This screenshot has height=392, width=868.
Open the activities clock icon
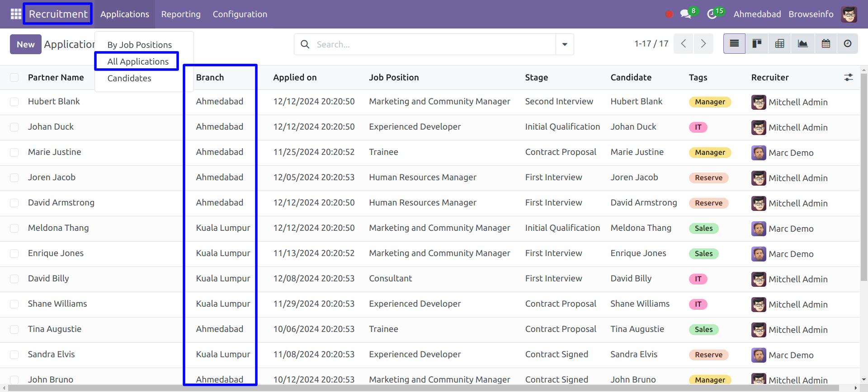[x=712, y=14]
